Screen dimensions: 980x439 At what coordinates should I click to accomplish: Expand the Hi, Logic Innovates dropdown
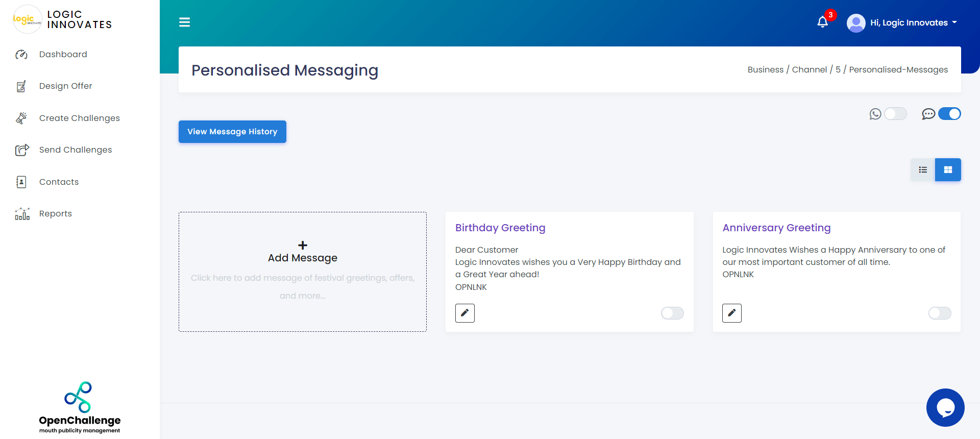914,22
